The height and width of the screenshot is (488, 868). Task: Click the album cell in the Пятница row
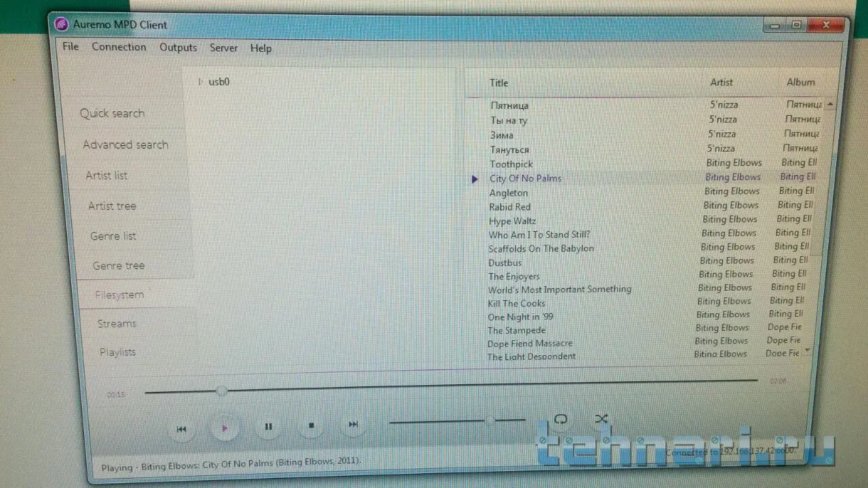point(805,105)
